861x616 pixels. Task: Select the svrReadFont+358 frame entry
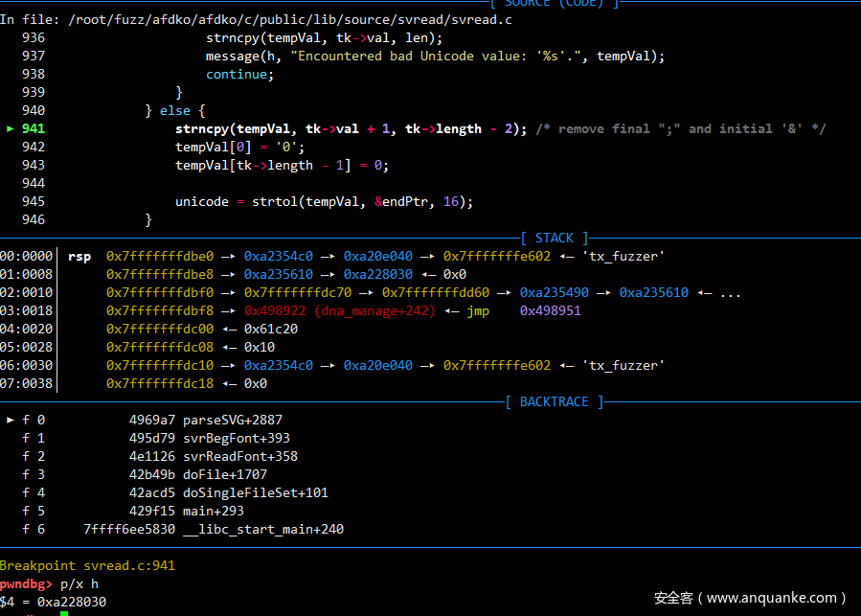point(240,456)
